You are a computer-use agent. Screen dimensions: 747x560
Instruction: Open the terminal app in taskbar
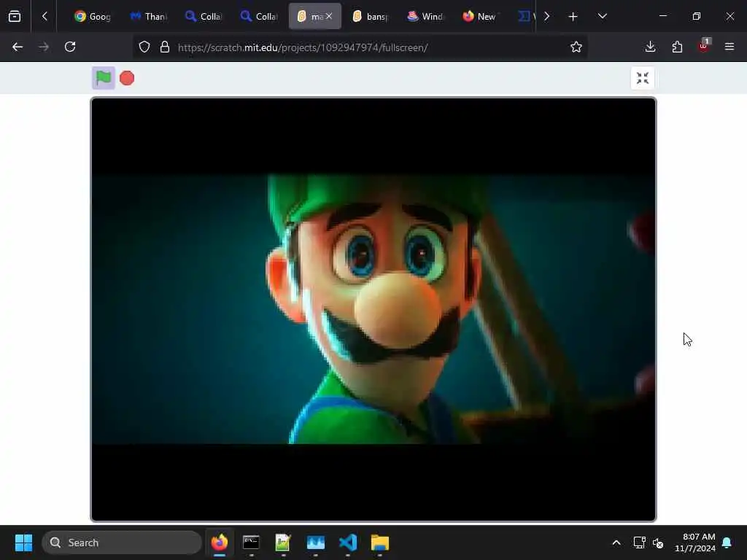click(251, 542)
